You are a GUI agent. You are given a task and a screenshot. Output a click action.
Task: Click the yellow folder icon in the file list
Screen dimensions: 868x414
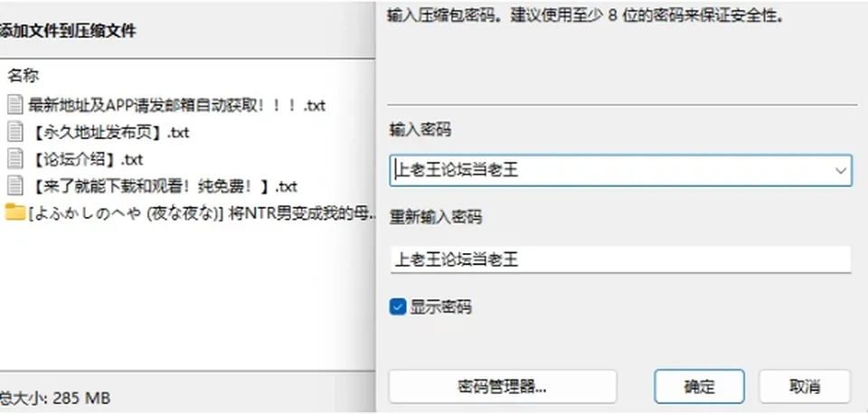point(15,212)
